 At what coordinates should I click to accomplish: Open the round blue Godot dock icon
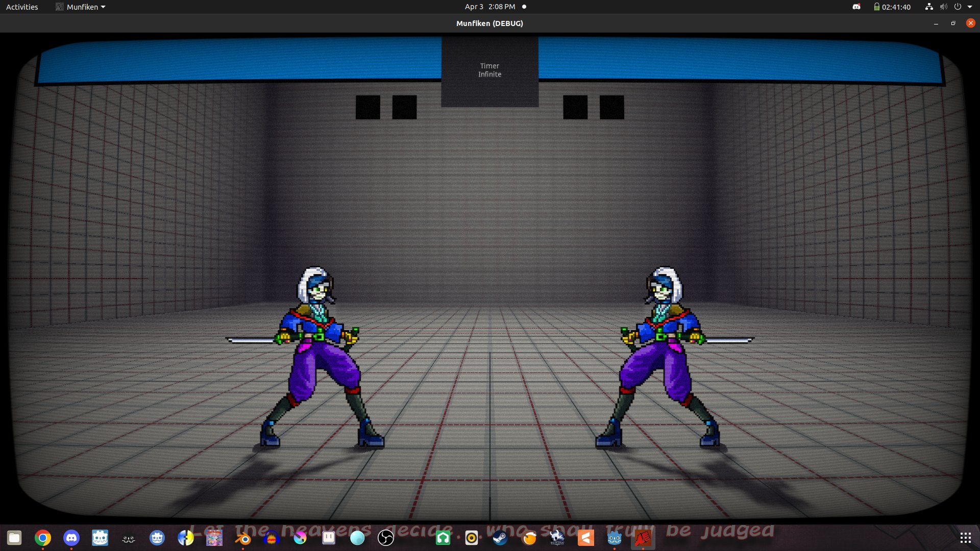[157, 538]
